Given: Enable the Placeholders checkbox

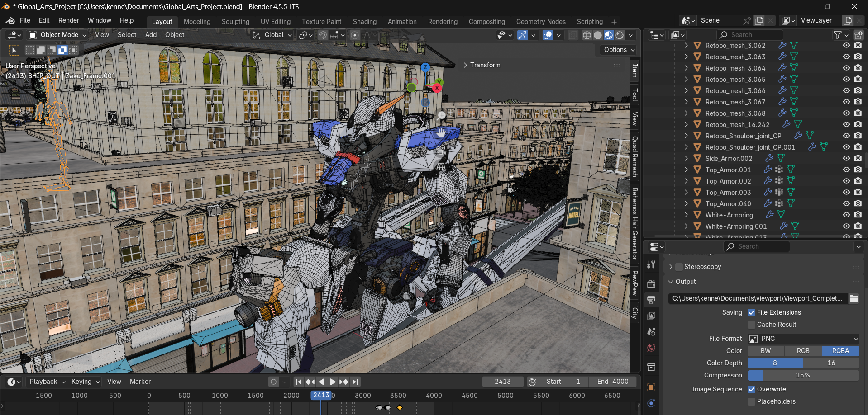Looking at the screenshot, I should (751, 401).
